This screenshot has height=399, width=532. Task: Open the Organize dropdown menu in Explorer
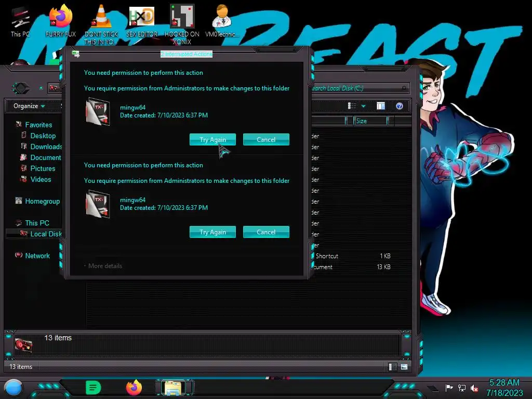coord(29,106)
